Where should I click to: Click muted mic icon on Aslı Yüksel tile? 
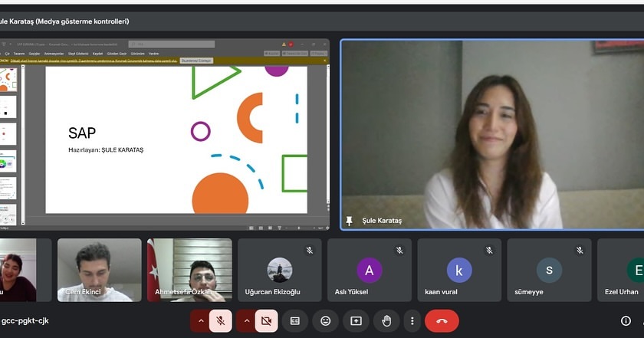point(399,250)
